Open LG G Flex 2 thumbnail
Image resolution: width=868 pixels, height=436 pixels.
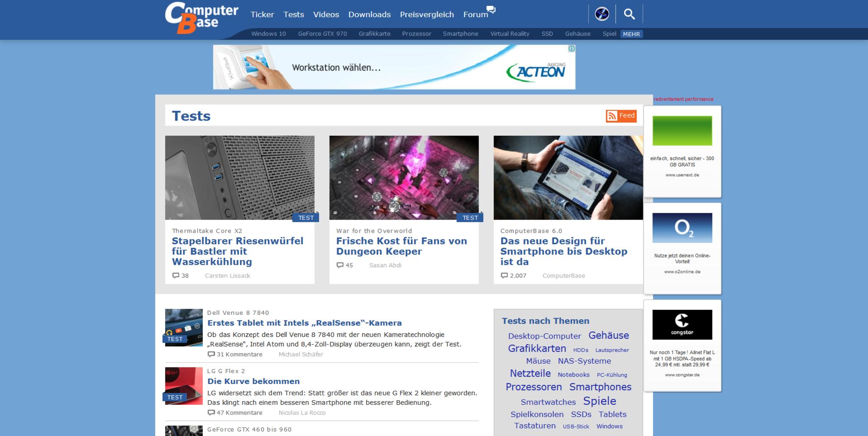(x=183, y=386)
